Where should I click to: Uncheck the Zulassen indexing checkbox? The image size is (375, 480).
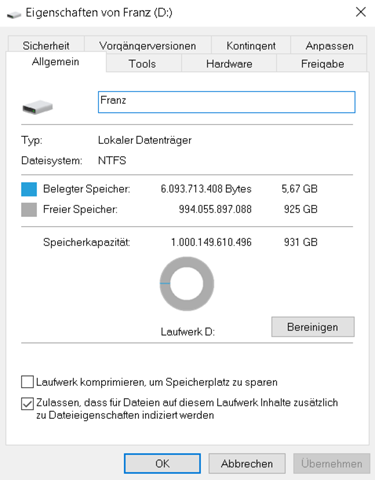[27, 403]
